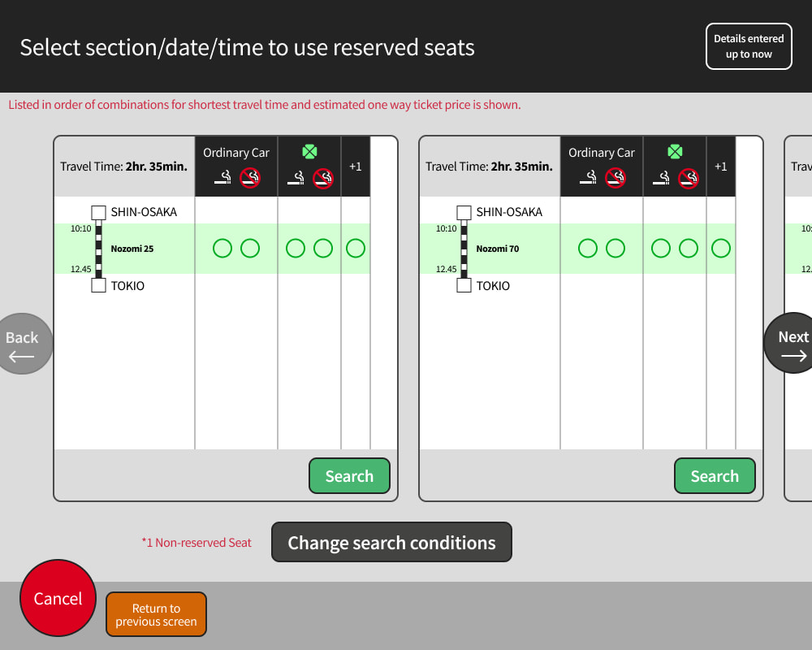The height and width of the screenshot is (650, 812).
Task: Click TOKIO station marker in Nozomi 70 card
Action: tap(464, 285)
